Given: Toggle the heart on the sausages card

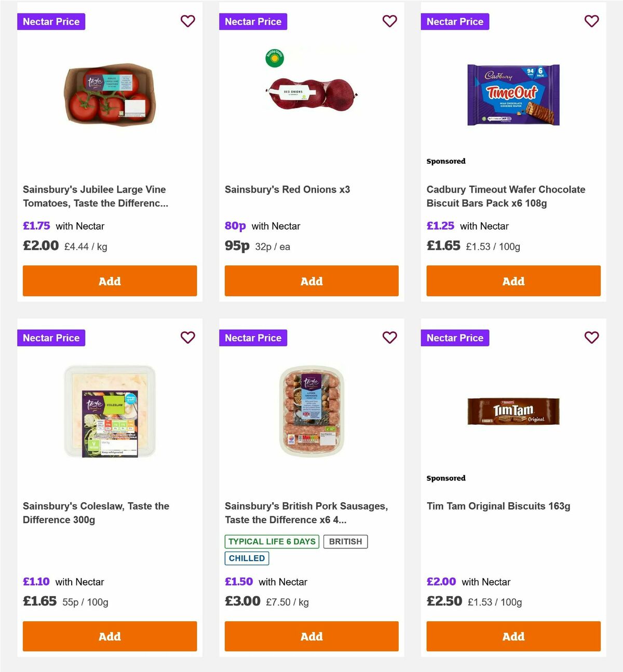Looking at the screenshot, I should click(389, 338).
